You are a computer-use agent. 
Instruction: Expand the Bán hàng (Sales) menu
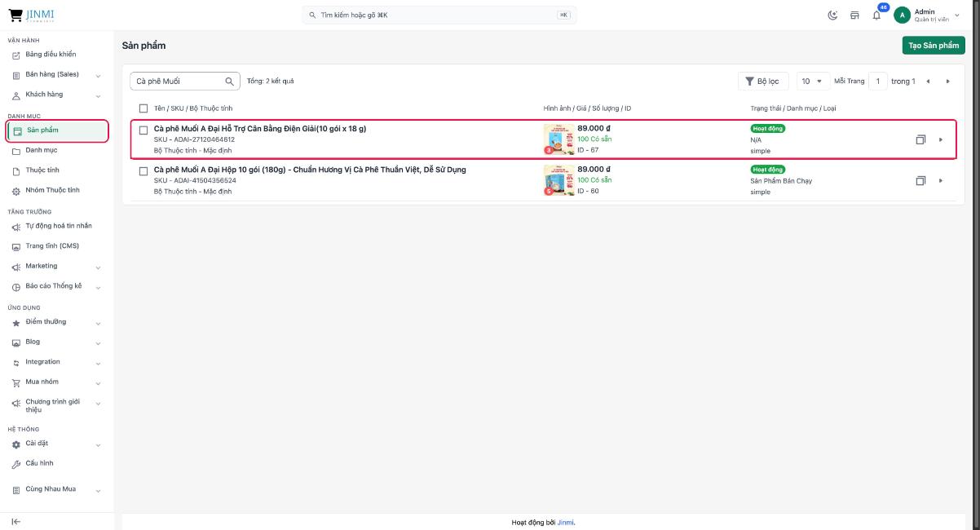pos(54,74)
